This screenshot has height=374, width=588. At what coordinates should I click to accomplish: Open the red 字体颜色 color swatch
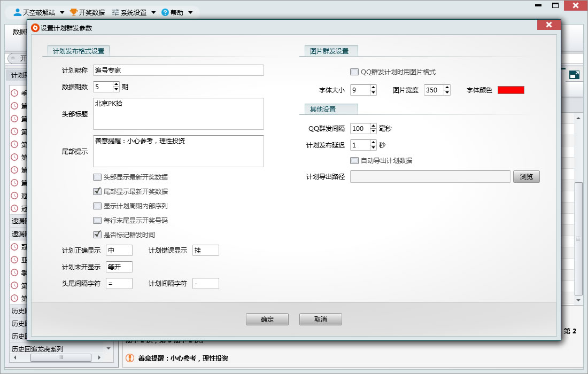pyautogui.click(x=510, y=90)
